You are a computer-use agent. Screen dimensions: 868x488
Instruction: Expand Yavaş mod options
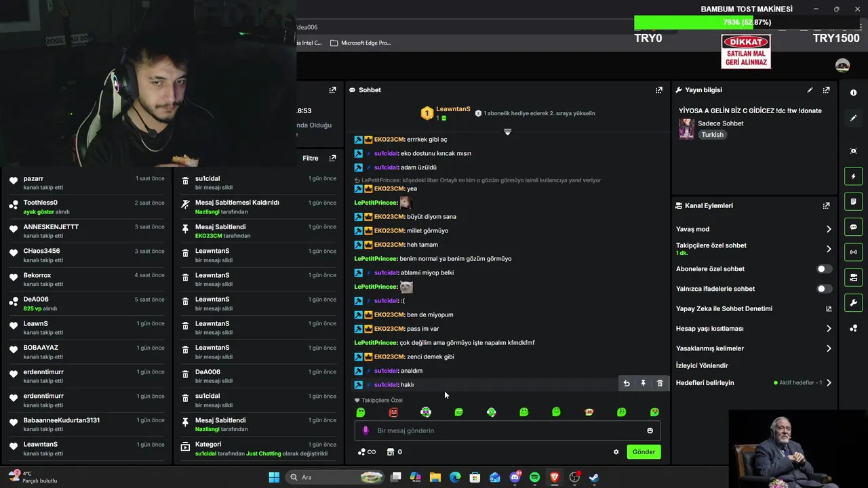coord(829,229)
